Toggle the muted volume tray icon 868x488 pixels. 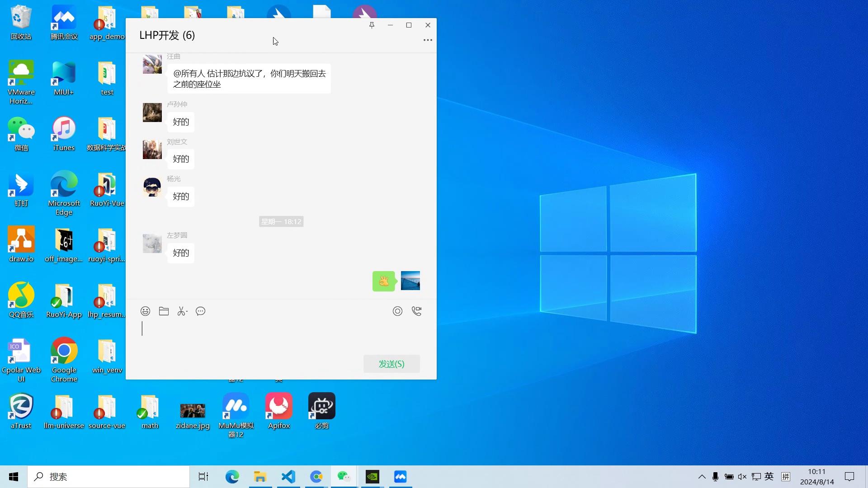[x=742, y=477]
